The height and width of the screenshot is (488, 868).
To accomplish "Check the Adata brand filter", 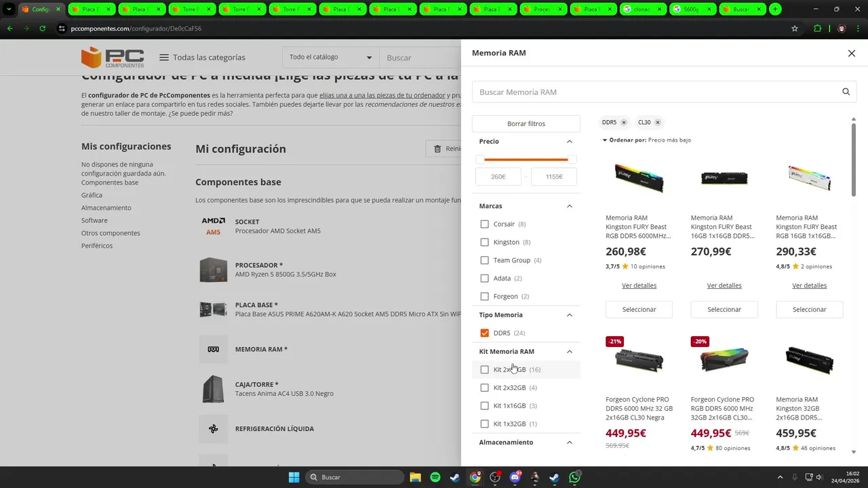I will coord(484,278).
